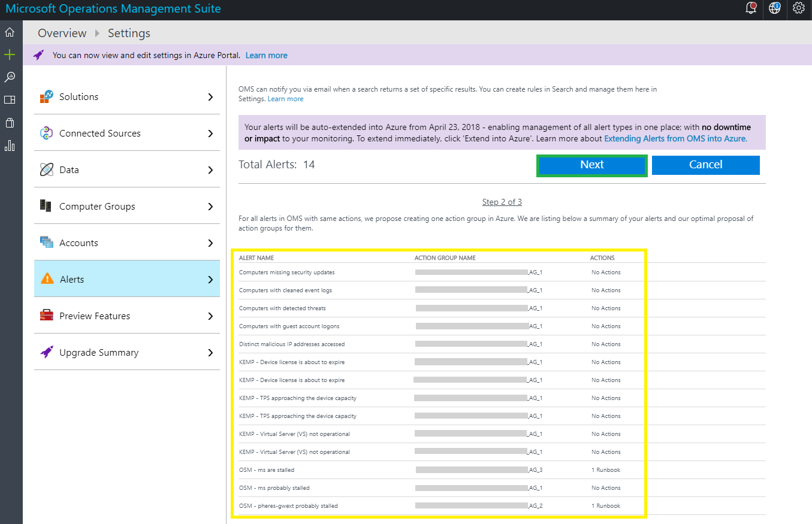Open the dashboard layout icon in sidebar
Image resolution: width=812 pixels, height=524 pixels.
[10, 100]
